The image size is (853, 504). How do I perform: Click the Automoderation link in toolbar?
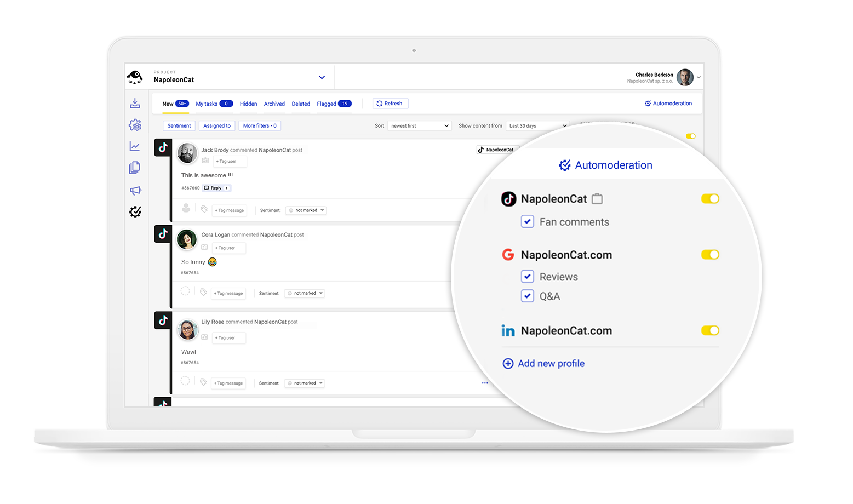click(x=668, y=103)
